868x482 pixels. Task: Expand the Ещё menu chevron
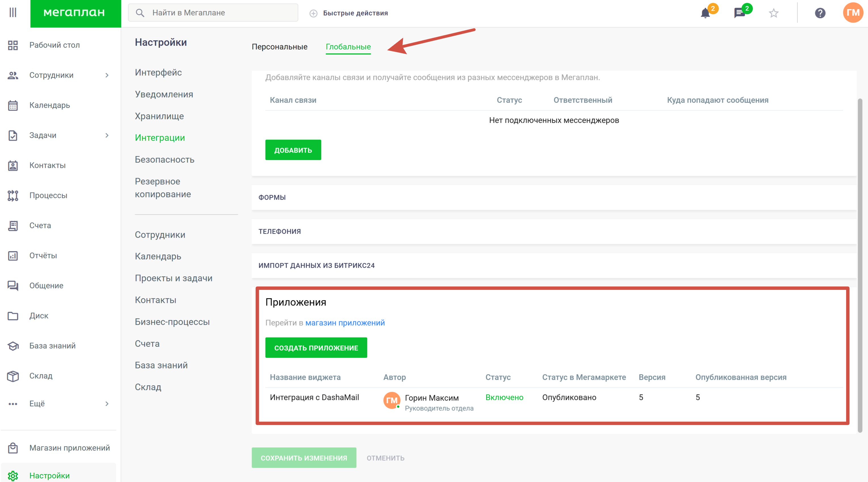pos(107,403)
